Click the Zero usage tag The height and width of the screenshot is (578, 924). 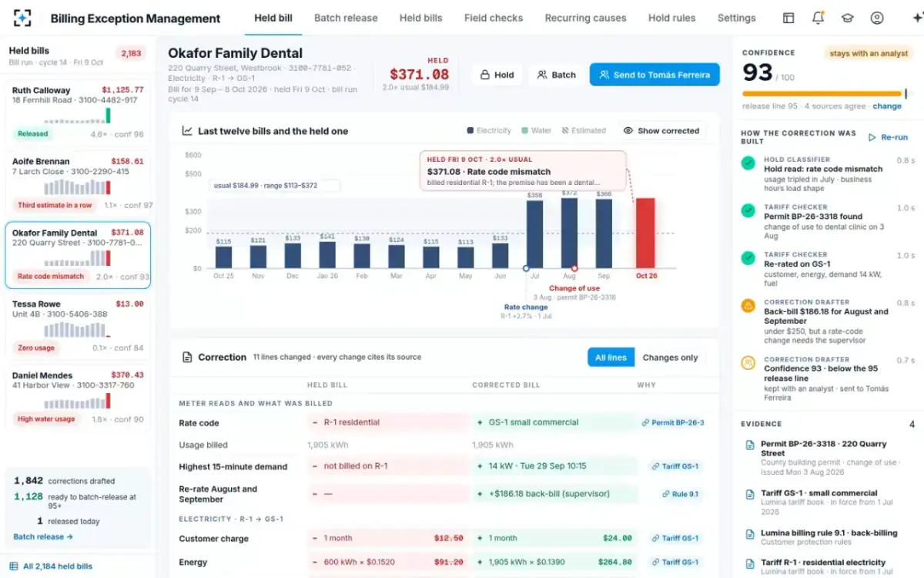coord(35,348)
